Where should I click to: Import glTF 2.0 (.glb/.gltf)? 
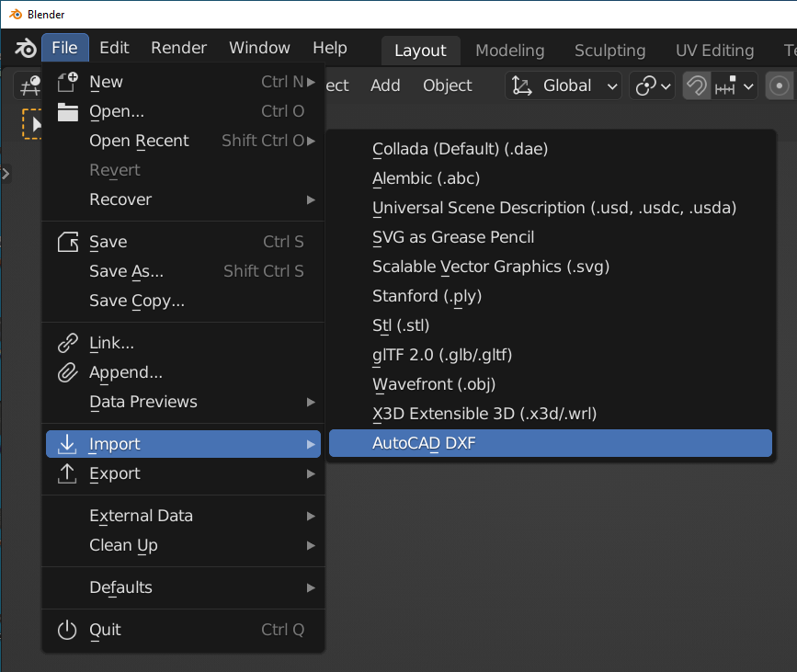pyautogui.click(x=551, y=355)
